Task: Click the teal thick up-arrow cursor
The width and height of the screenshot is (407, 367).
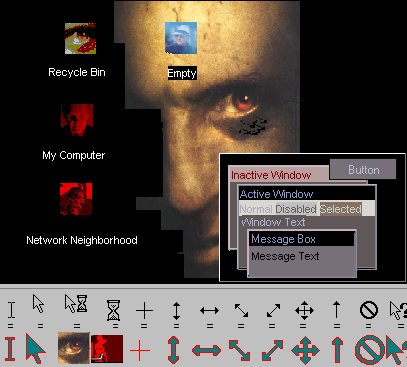Action: click(337, 350)
